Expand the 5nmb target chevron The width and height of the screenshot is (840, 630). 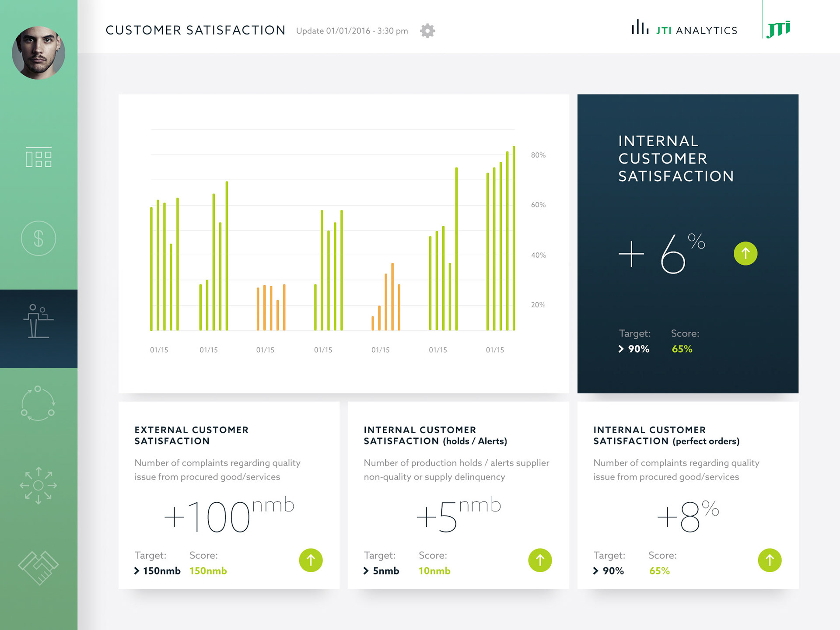tap(366, 570)
